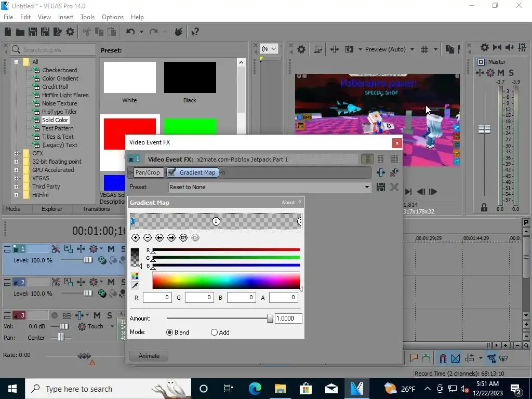Switch to the Transitions tab
532x399 pixels.
point(96,209)
